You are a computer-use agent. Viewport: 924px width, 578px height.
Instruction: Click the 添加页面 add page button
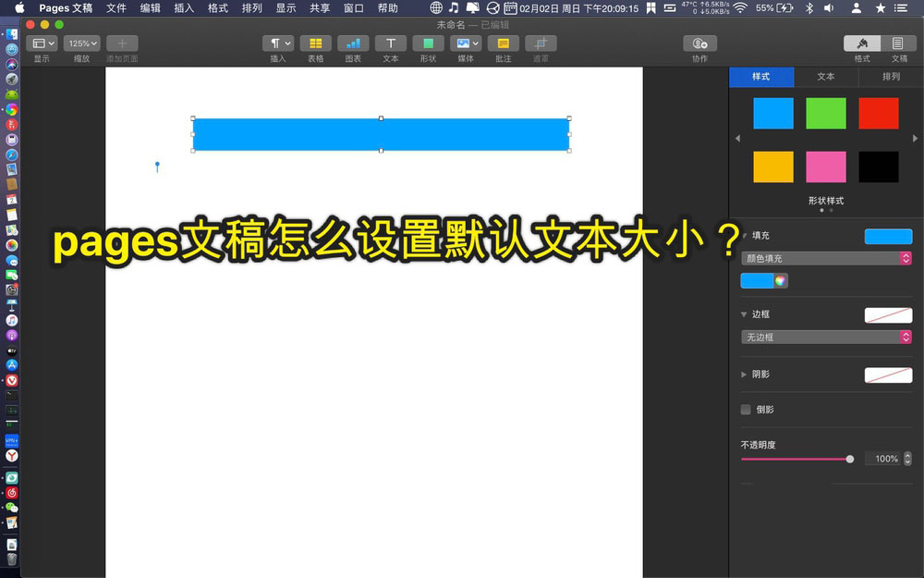coord(121,43)
